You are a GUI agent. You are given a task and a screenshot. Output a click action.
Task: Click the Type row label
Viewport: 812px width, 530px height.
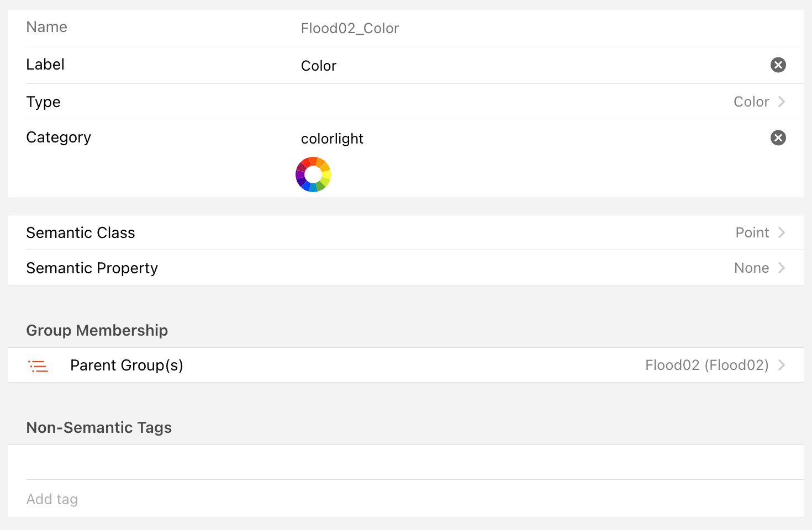click(x=44, y=102)
